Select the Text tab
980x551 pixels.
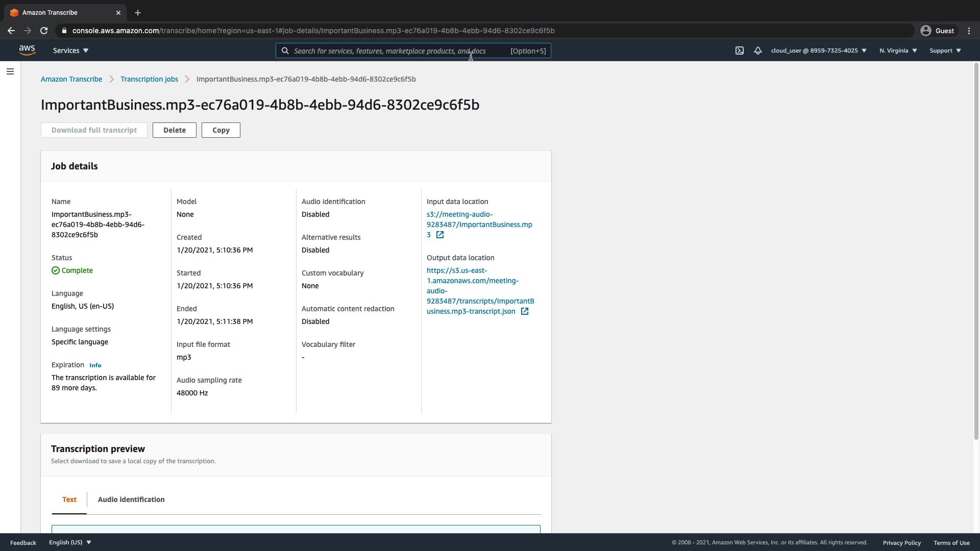point(69,499)
